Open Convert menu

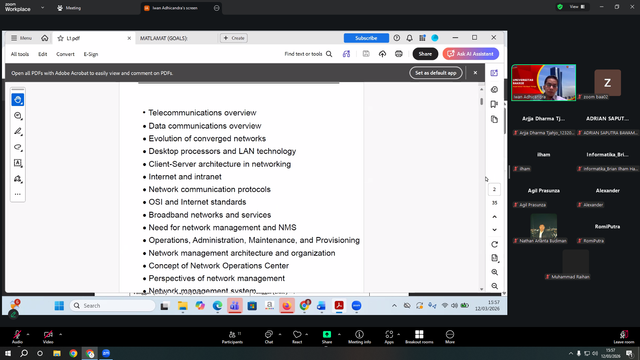65,54
